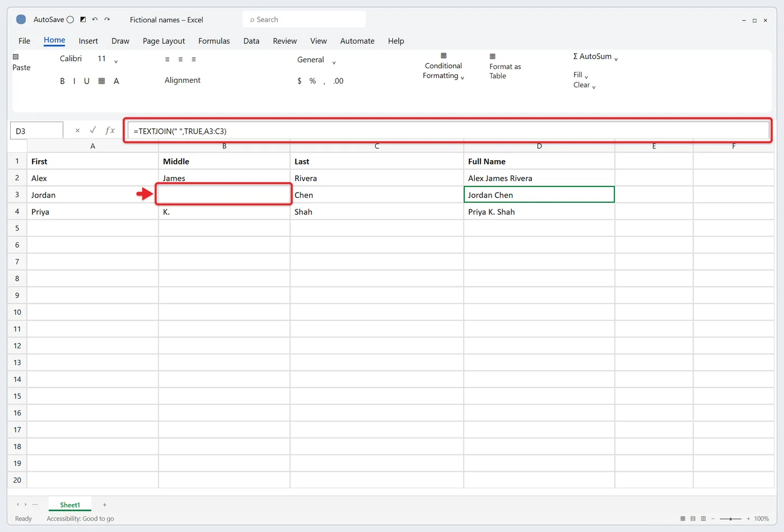
Task: Apply comma style format
Action: coord(324,82)
